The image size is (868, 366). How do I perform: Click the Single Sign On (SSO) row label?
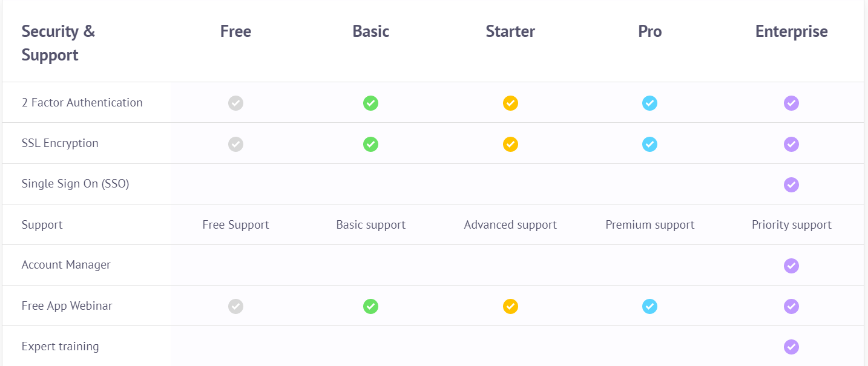75,183
